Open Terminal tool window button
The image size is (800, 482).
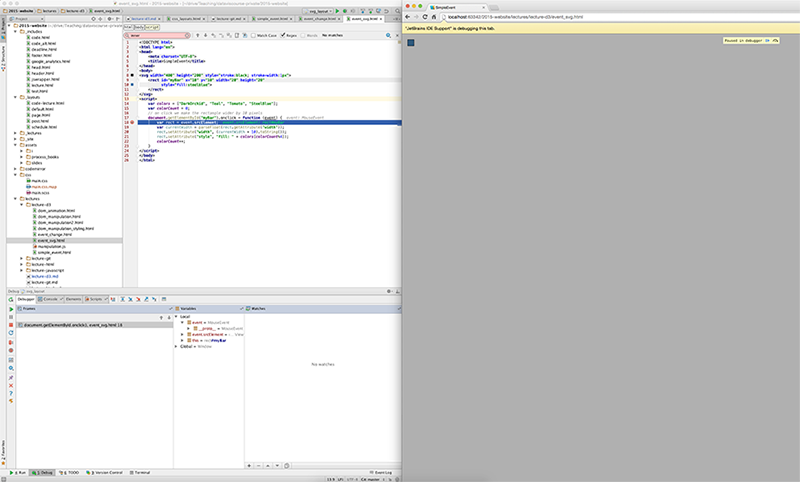(x=139, y=473)
